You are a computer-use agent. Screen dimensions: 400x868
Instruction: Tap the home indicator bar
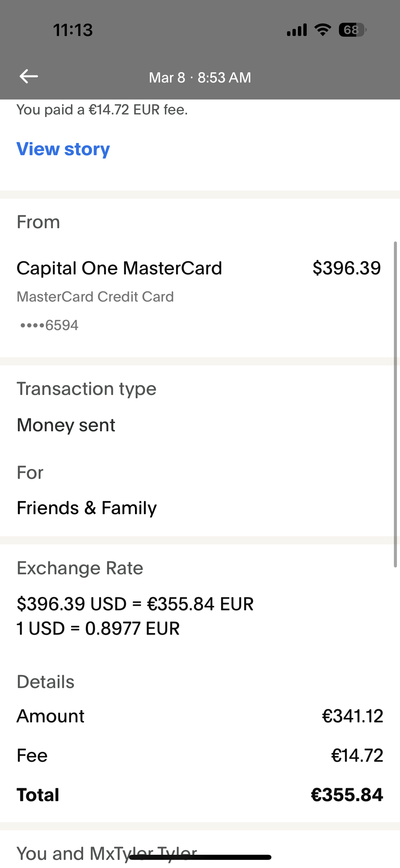pyautogui.click(x=200, y=857)
